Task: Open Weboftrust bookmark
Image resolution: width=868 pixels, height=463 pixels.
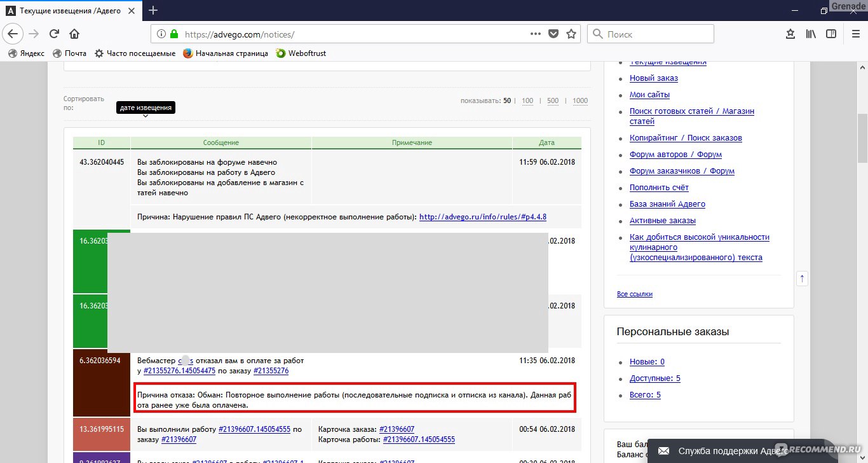Action: point(301,53)
